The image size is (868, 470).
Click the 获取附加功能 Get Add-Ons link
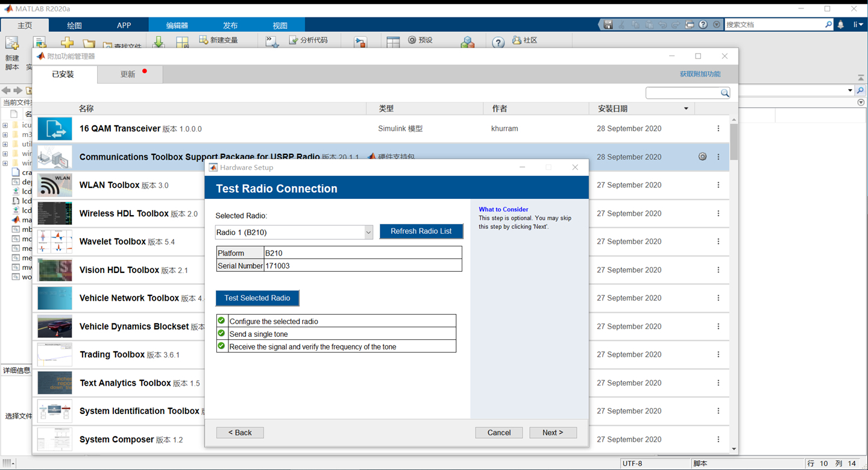(700, 74)
